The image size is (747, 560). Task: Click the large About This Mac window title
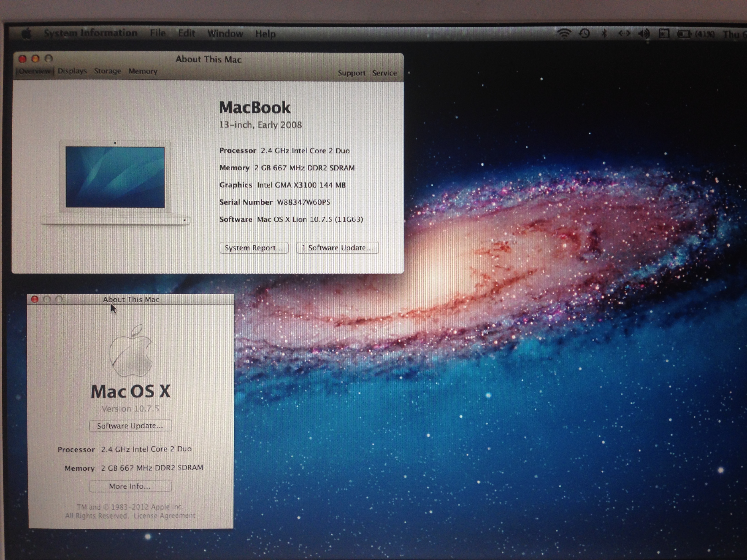tap(208, 59)
